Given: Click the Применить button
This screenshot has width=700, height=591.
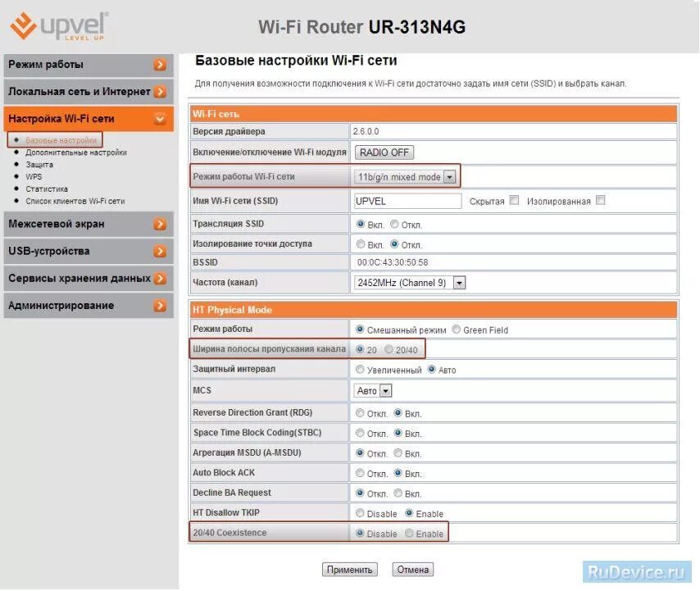Looking at the screenshot, I should click(x=350, y=569).
